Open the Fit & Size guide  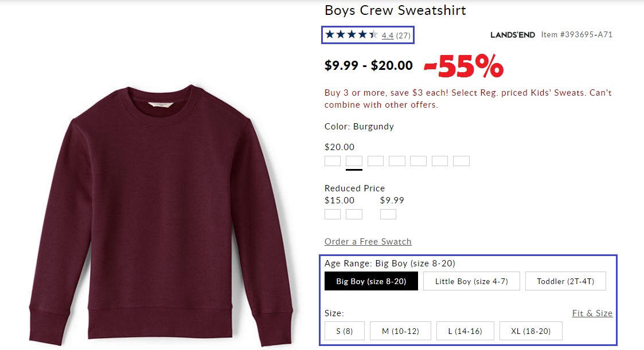point(592,313)
